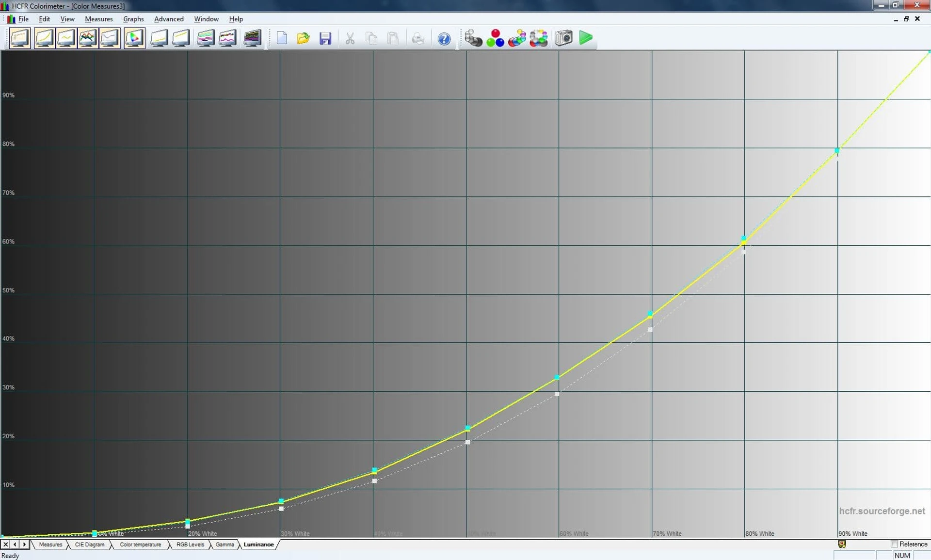Open file using the folder icon
This screenshot has width=931, height=560.
[x=303, y=38]
